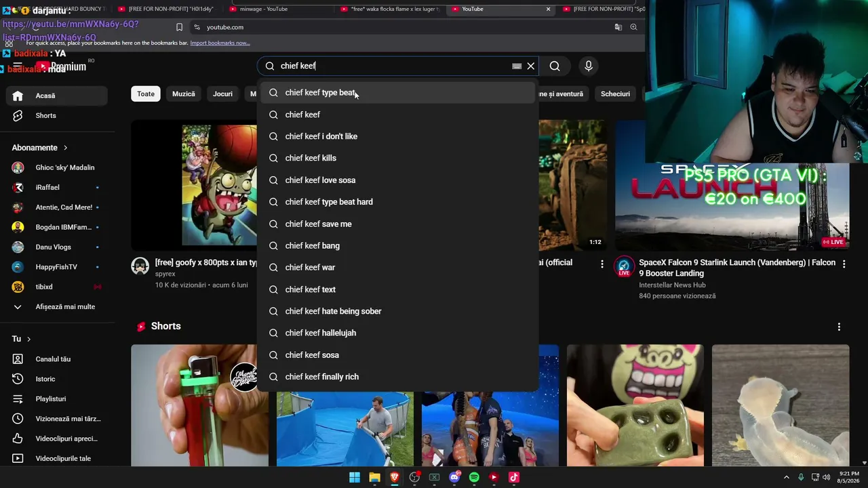
Task: Click the Brave browser taskbar icon
Action: [395, 477]
